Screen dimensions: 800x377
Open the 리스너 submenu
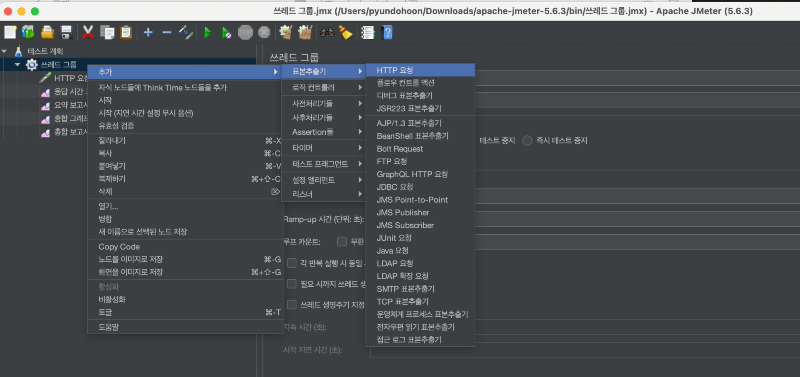click(323, 194)
